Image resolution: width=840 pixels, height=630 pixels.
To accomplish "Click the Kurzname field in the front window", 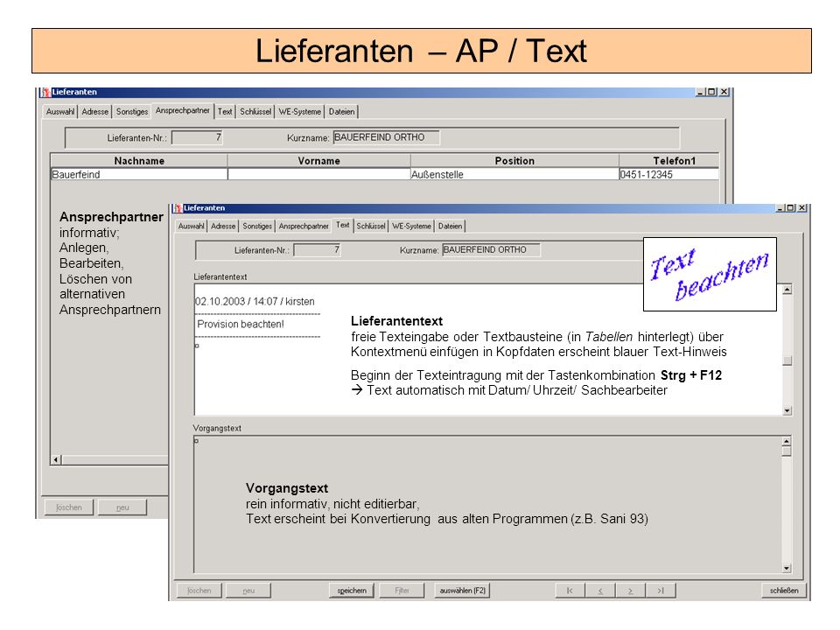I will [491, 250].
